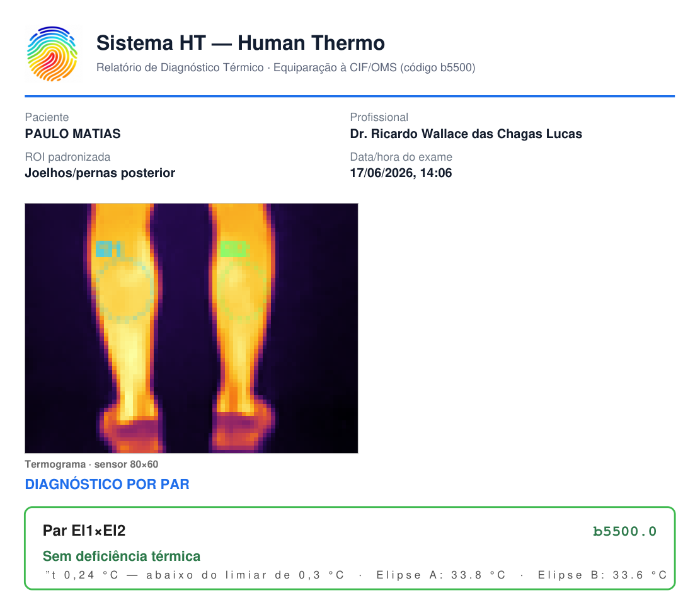
Task: Click the 'Paciente' label
Action: click(x=47, y=117)
